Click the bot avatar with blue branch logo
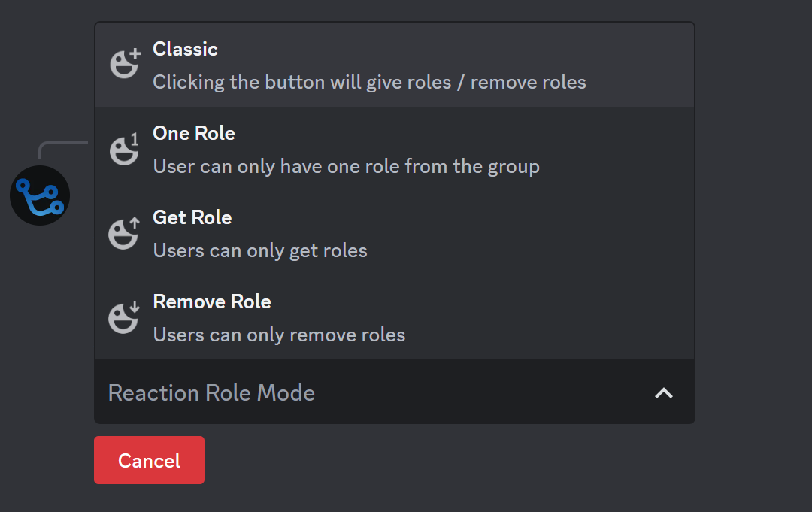The width and height of the screenshot is (812, 512). click(x=40, y=195)
